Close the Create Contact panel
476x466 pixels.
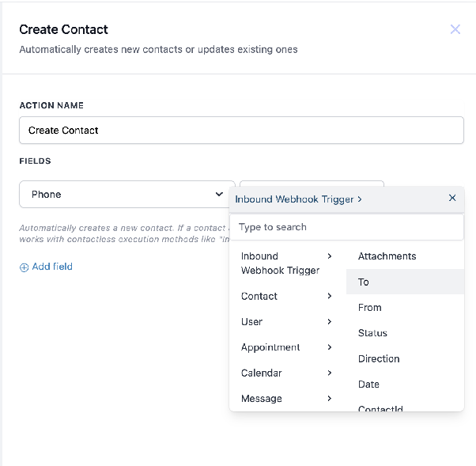[455, 29]
